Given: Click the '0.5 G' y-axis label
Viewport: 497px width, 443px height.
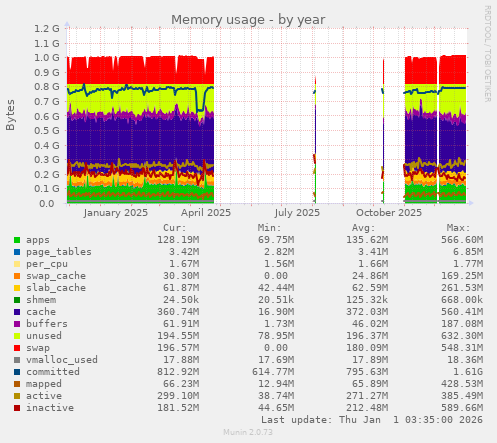Looking at the screenshot, I should click(x=47, y=131).
